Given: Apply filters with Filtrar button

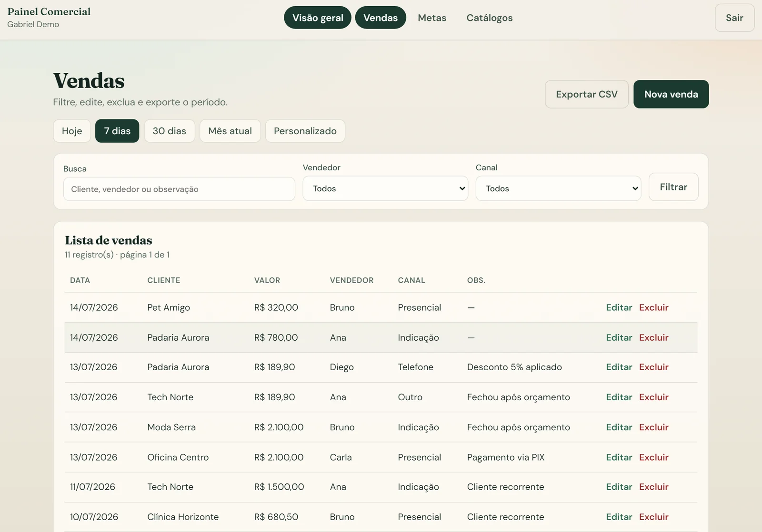Looking at the screenshot, I should click(x=673, y=187).
